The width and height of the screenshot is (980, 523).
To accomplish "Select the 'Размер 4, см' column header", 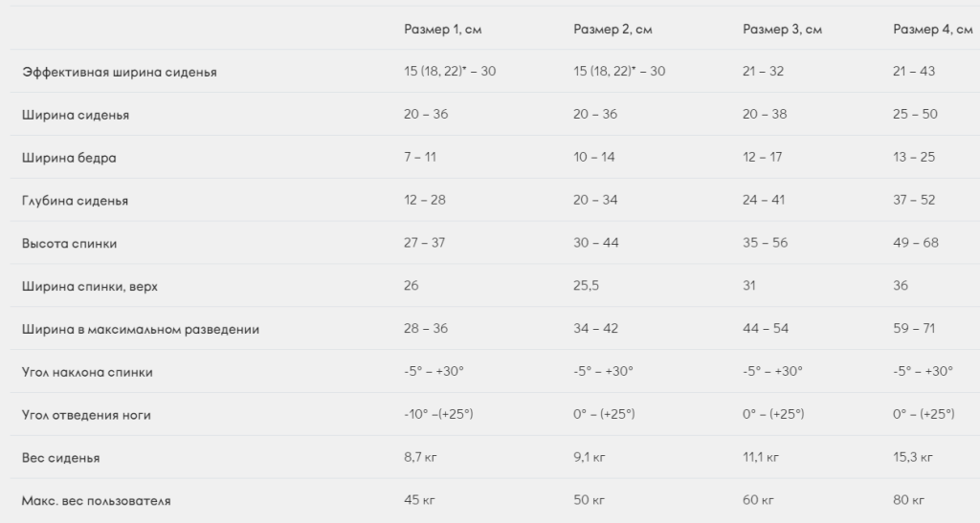I will tap(932, 30).
